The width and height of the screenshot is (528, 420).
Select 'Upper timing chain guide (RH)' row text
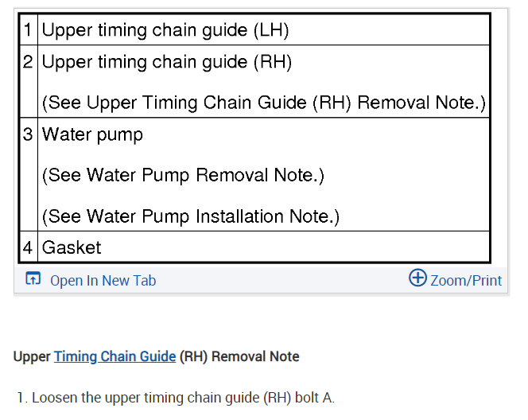(166, 62)
